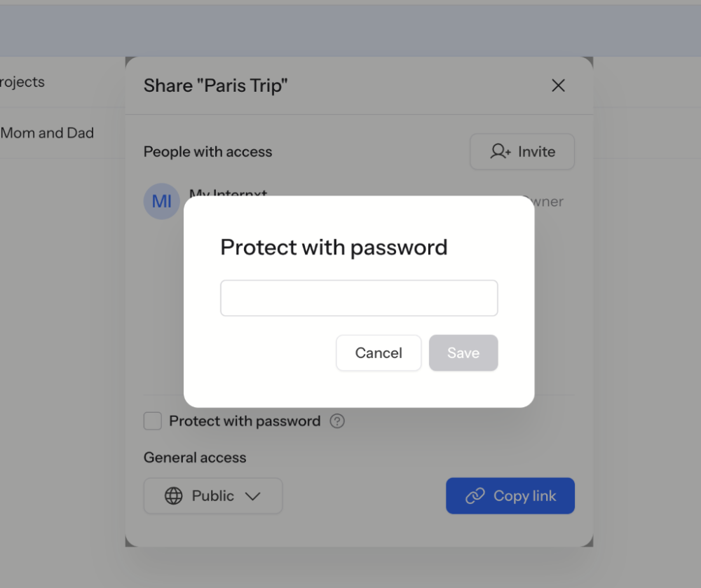The height and width of the screenshot is (588, 701).
Task: Cancel the password protection prompt
Action: [379, 353]
